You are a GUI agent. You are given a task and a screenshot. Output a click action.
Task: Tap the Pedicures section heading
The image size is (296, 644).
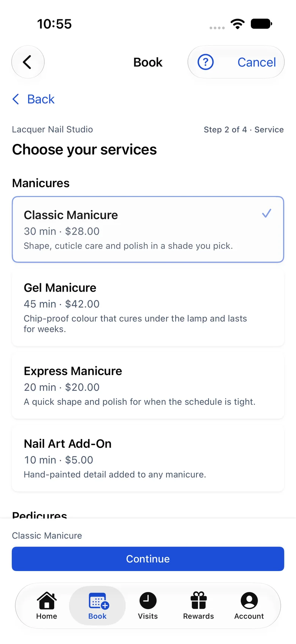39,515
